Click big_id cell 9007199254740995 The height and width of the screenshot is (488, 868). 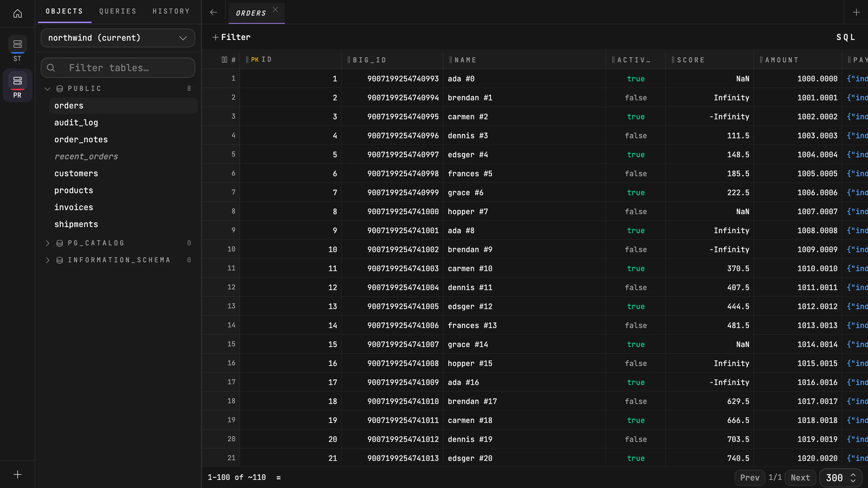[x=393, y=117]
